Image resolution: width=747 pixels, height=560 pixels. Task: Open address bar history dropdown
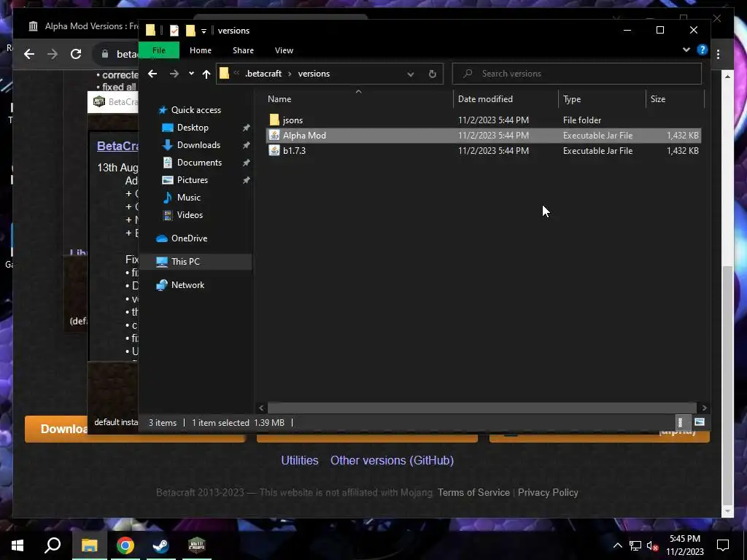pos(410,74)
